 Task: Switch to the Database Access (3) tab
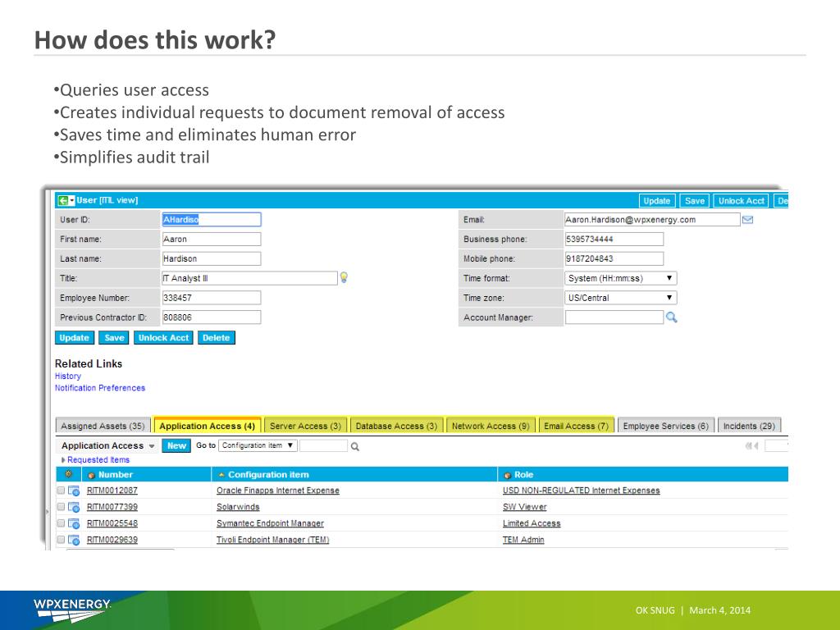pyautogui.click(x=396, y=426)
